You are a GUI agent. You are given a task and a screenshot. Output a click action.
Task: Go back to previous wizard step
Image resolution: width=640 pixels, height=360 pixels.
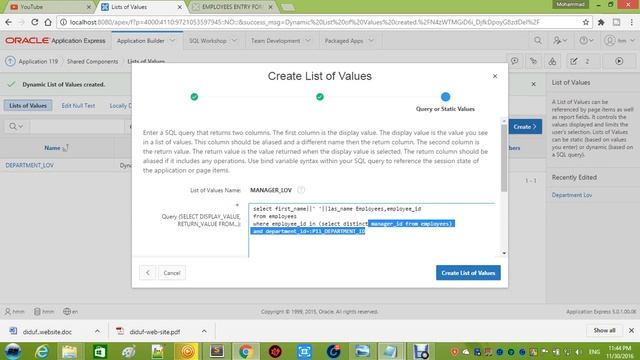148,273
